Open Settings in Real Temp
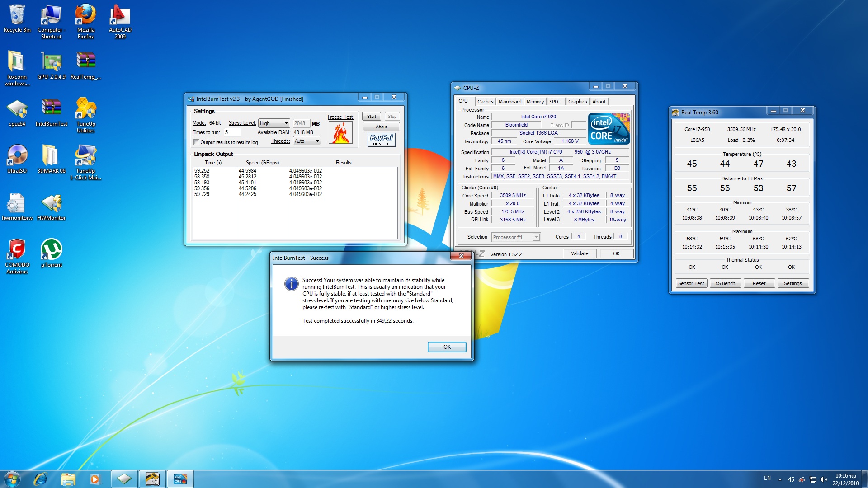 (x=793, y=283)
